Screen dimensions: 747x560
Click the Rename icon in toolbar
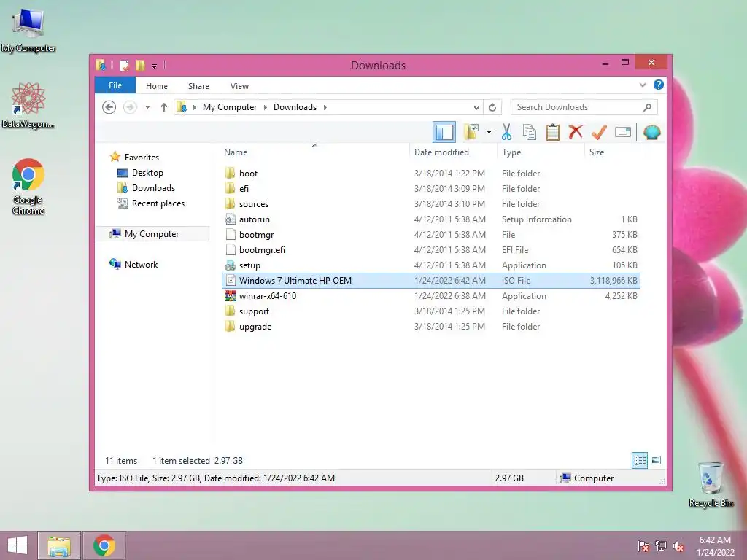click(623, 132)
